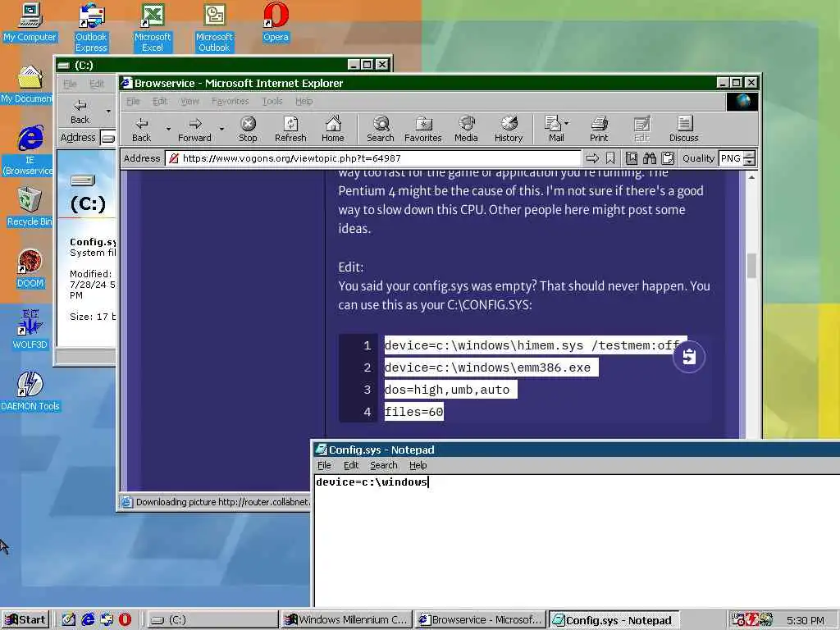This screenshot has width=840, height=630.
Task: Open Favorites menu in Internet Explorer
Action: 230,101
